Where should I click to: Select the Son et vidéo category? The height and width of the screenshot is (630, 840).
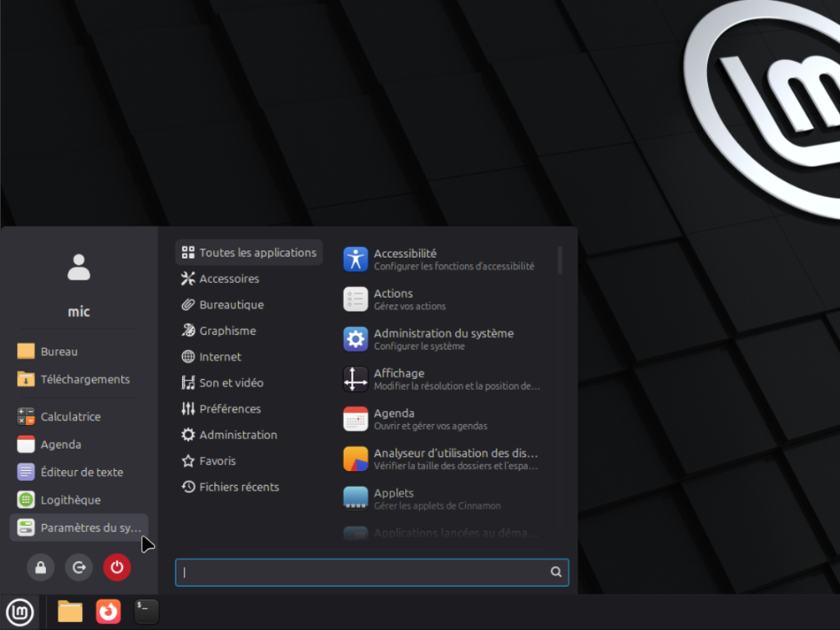pos(249,382)
